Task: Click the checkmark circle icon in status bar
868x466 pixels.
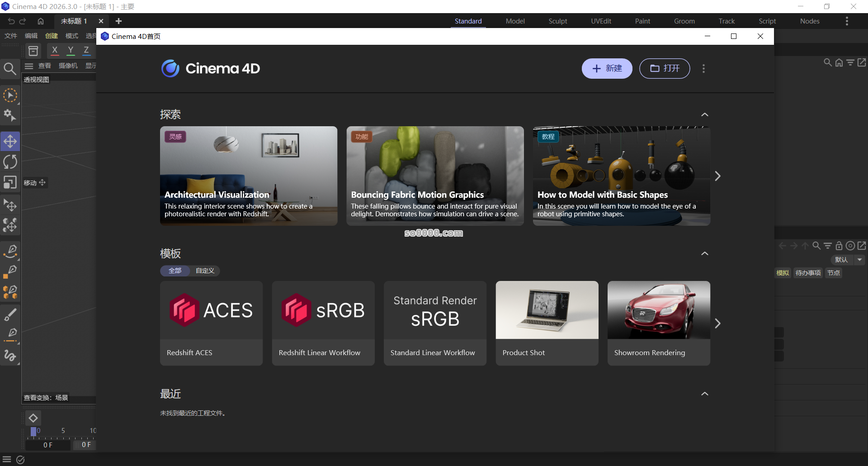Action: [x=20, y=460]
